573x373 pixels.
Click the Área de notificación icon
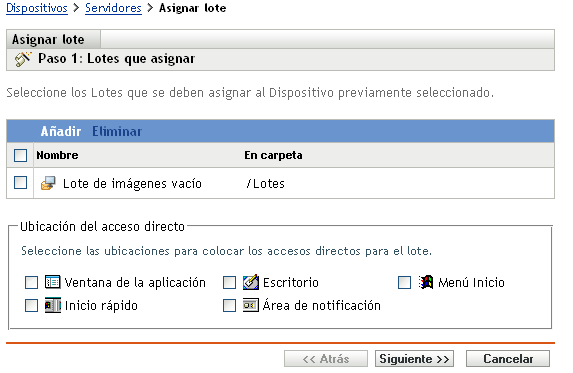point(251,305)
